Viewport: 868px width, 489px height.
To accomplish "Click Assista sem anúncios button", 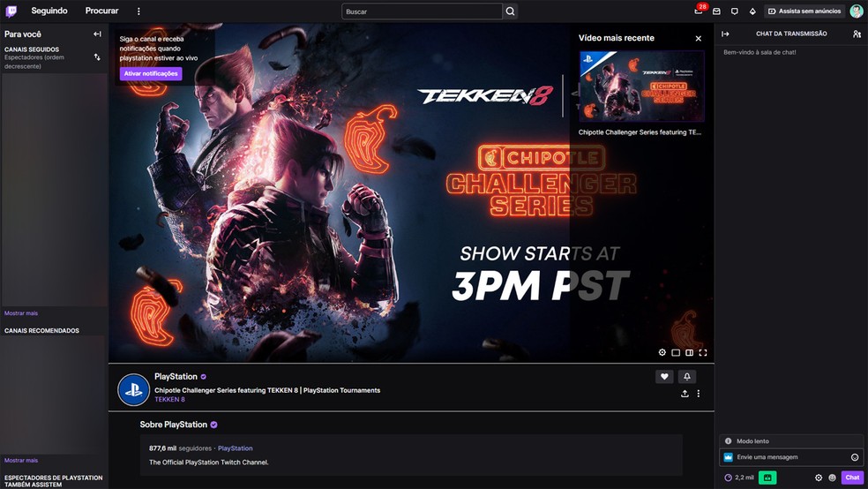I will pyautogui.click(x=804, y=11).
